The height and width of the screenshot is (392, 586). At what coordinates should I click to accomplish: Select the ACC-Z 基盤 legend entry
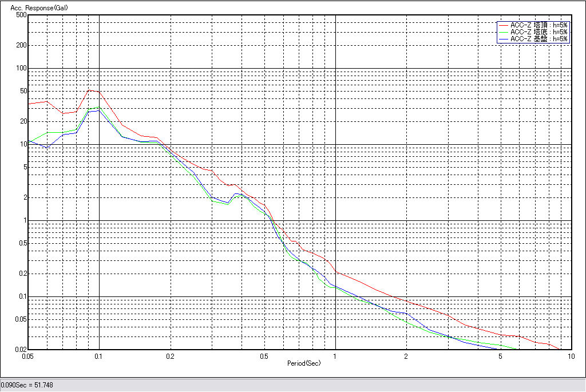539,39
